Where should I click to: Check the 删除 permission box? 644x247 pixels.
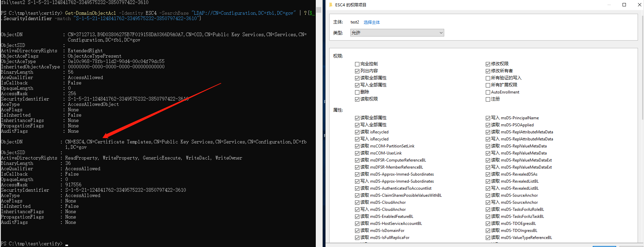point(357,92)
